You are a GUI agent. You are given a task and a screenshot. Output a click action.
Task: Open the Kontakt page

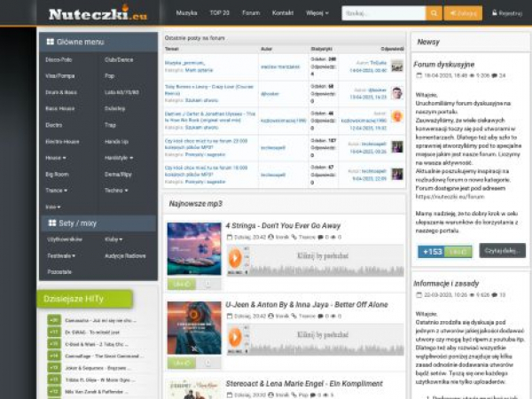(x=282, y=13)
